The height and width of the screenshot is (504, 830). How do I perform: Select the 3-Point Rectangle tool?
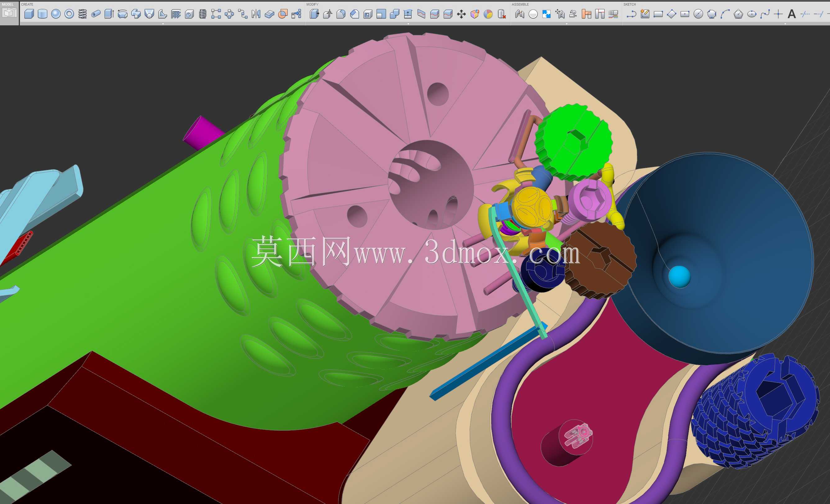pos(671,14)
